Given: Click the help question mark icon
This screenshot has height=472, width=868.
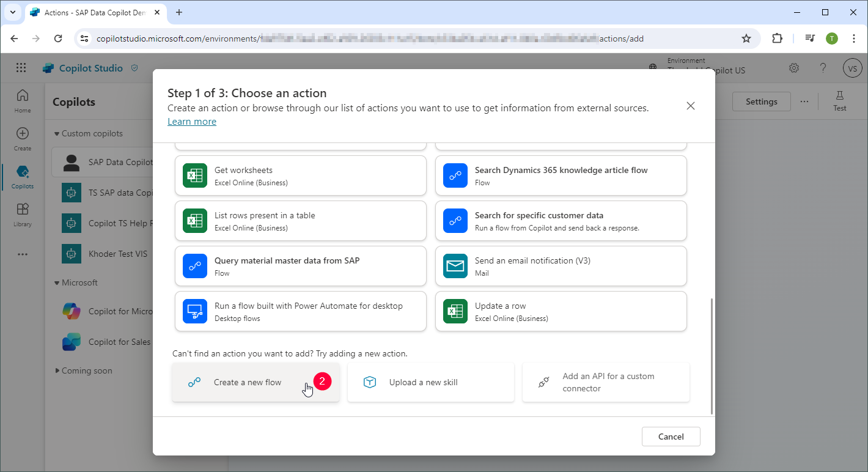Looking at the screenshot, I should point(823,68).
